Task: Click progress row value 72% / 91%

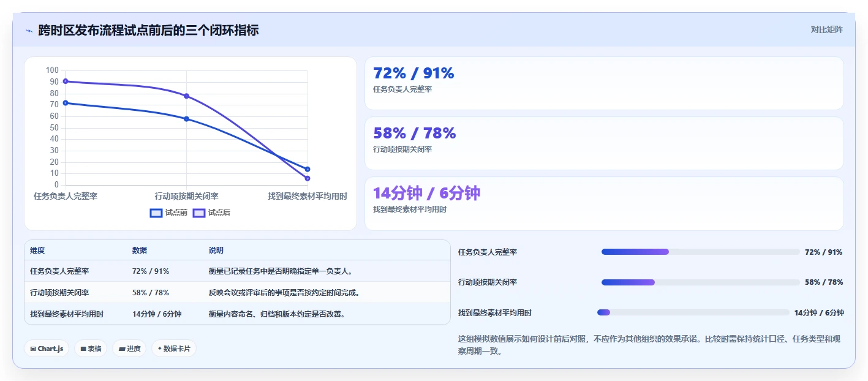Action: (x=824, y=252)
